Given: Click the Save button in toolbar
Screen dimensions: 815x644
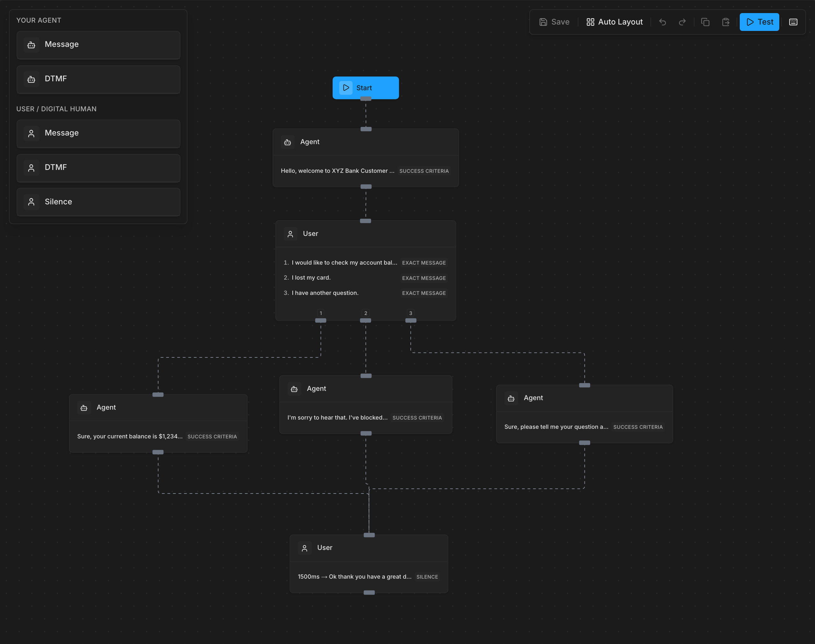Looking at the screenshot, I should (554, 22).
